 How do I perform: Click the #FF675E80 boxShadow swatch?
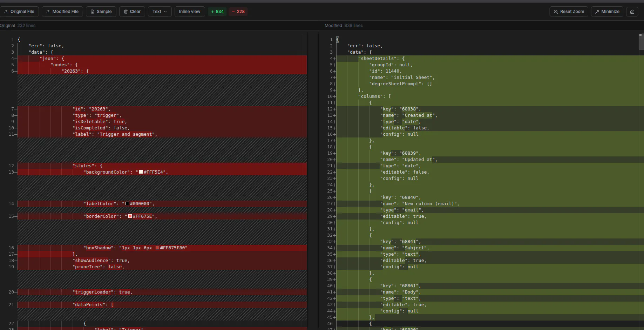point(157,248)
